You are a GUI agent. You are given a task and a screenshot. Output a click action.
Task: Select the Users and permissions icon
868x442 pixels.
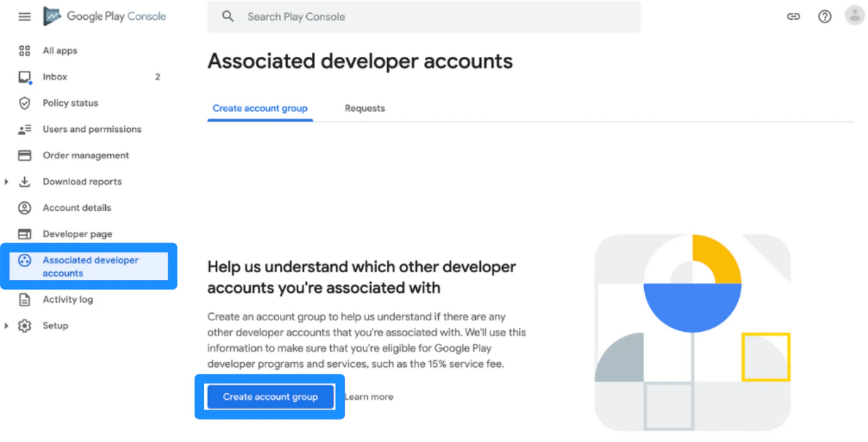click(x=24, y=129)
